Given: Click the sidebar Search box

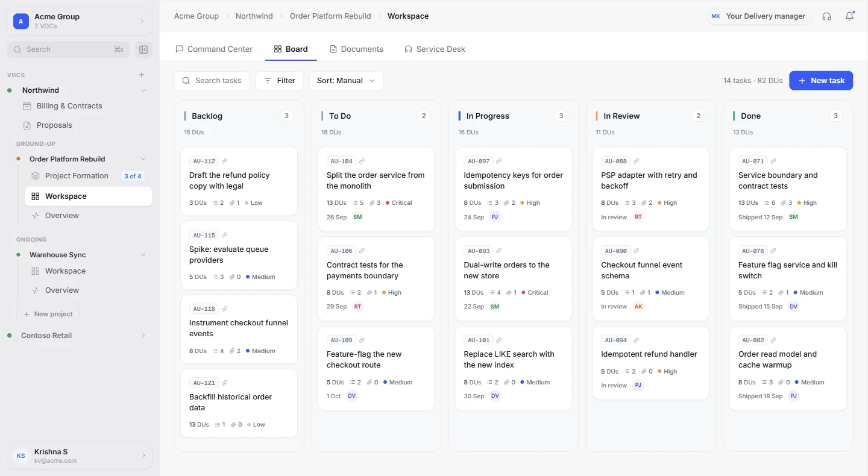Looking at the screenshot, I should [x=69, y=49].
